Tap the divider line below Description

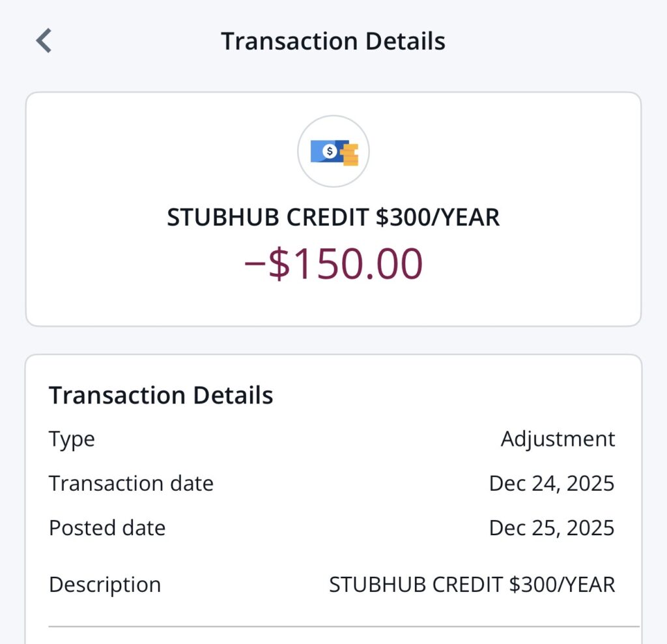click(x=343, y=626)
